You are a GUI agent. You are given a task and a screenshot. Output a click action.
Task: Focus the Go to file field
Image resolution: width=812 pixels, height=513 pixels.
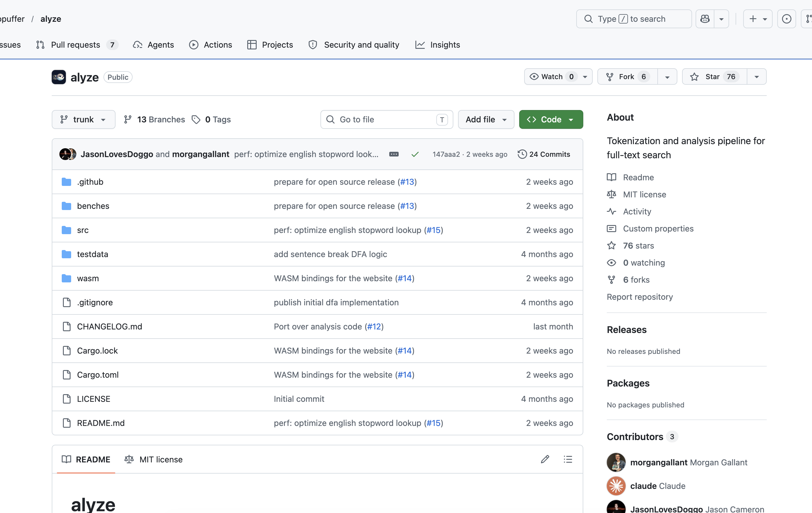386,119
